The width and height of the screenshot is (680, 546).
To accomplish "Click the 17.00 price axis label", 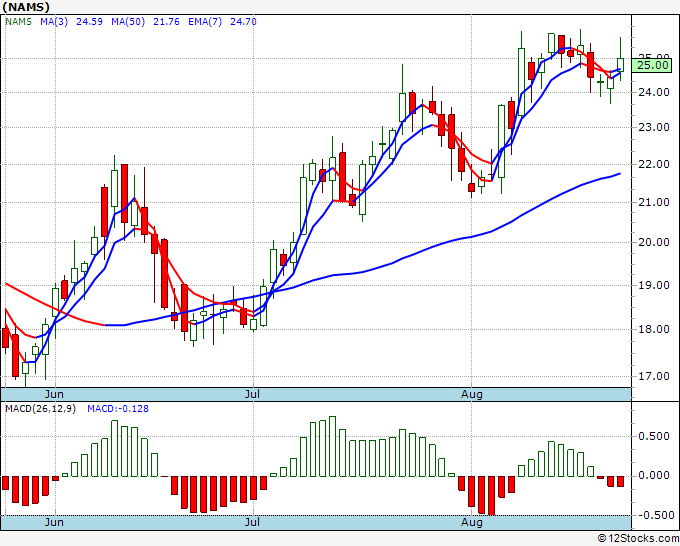I will point(654,376).
